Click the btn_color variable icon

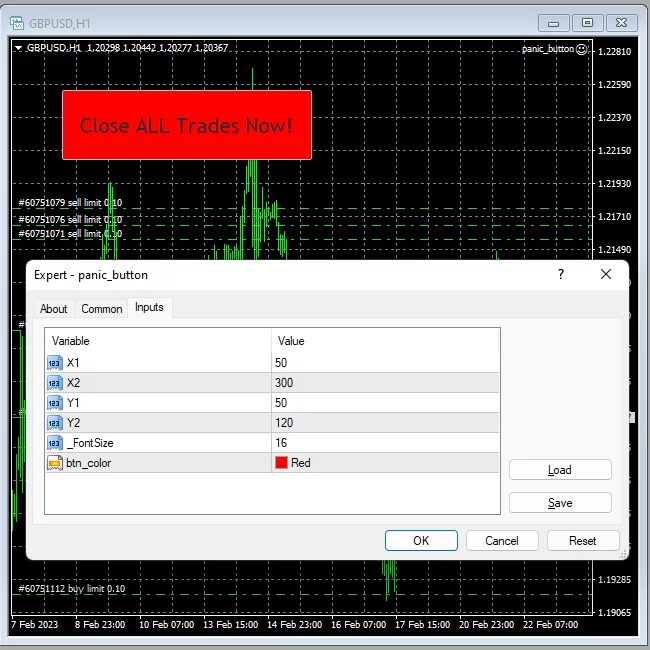[55, 463]
